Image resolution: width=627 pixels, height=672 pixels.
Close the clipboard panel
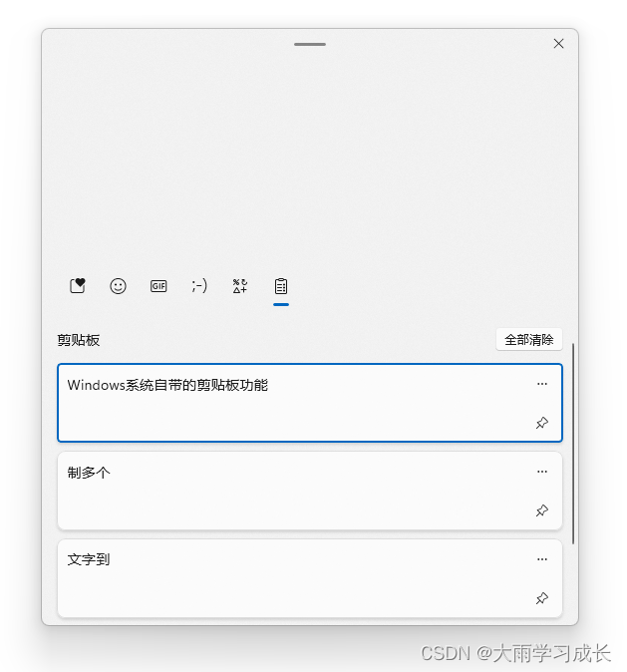[558, 44]
